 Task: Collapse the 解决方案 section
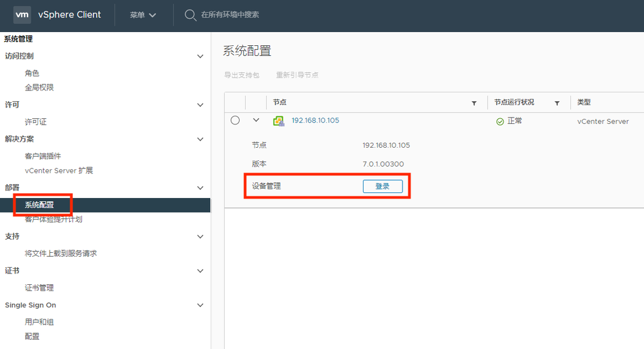pyautogui.click(x=200, y=139)
